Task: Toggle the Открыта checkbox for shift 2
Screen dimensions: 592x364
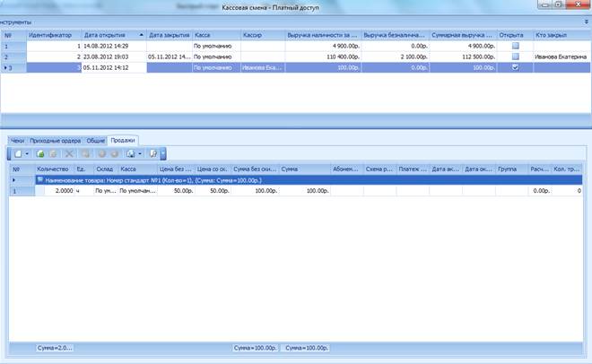Action: click(514, 56)
